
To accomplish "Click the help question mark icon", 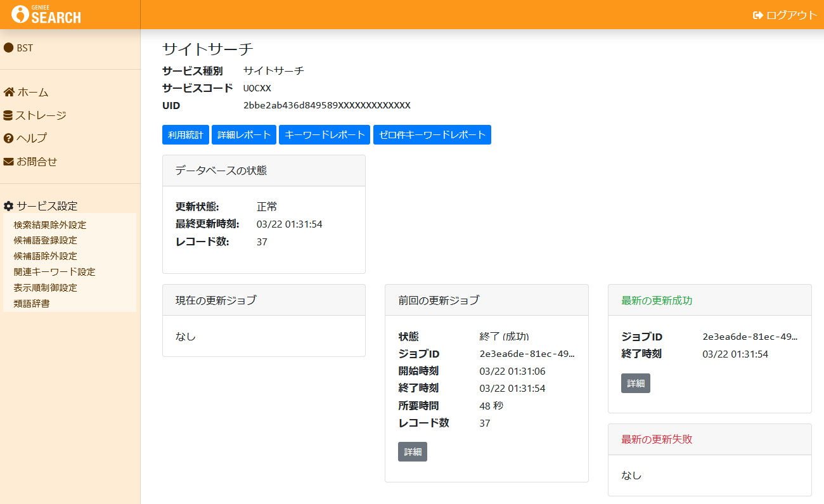I will (9, 138).
